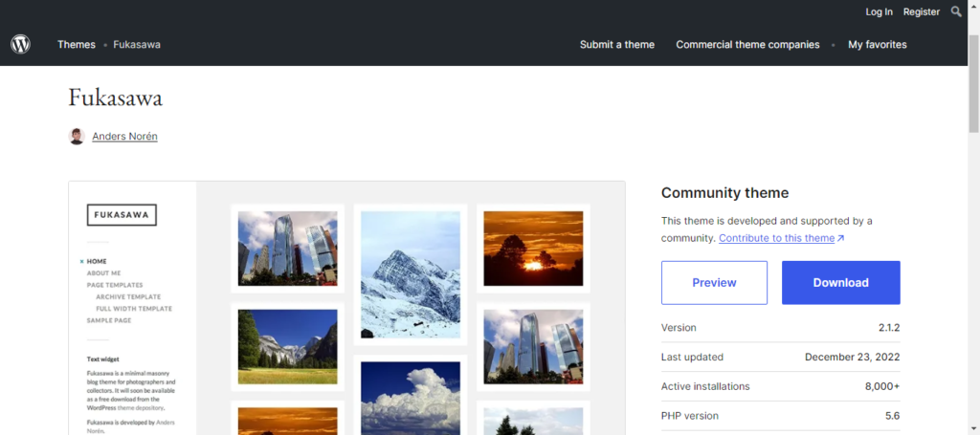Click the Version 2.1.2 value
The width and height of the screenshot is (980, 435).
point(888,328)
